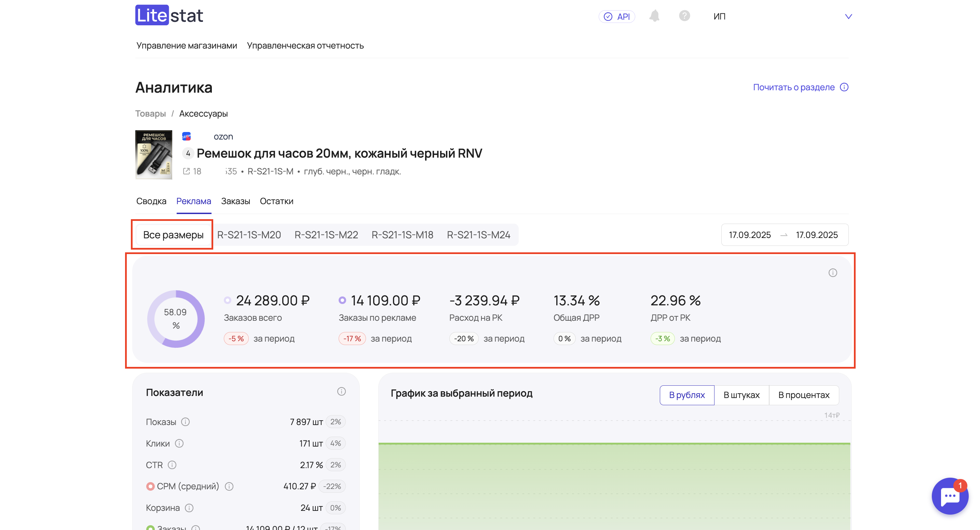Click the API status check icon

tap(608, 16)
